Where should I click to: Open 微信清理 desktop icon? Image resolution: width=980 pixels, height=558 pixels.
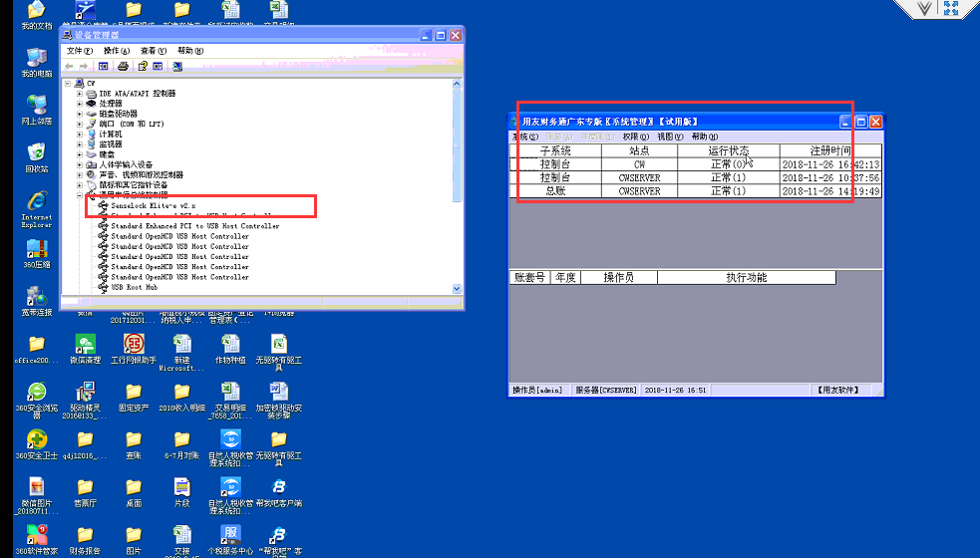point(85,349)
